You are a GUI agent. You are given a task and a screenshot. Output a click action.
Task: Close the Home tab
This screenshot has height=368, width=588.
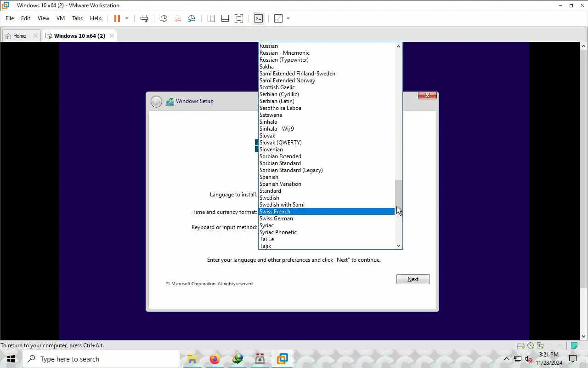pos(35,36)
